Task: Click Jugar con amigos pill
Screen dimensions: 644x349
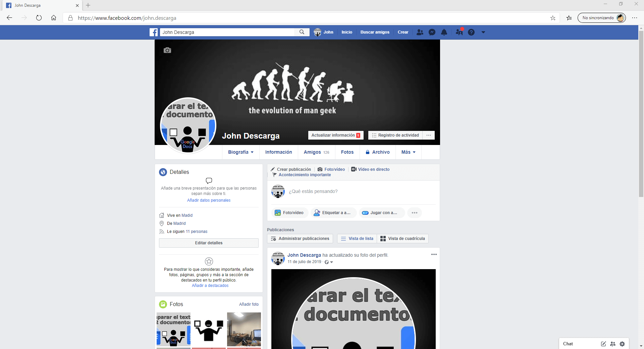Action: point(382,213)
